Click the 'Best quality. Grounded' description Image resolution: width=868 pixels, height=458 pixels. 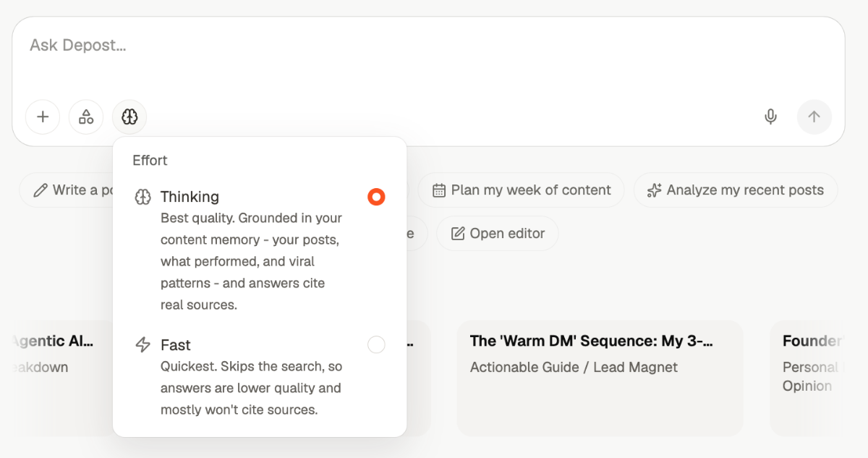point(251,261)
